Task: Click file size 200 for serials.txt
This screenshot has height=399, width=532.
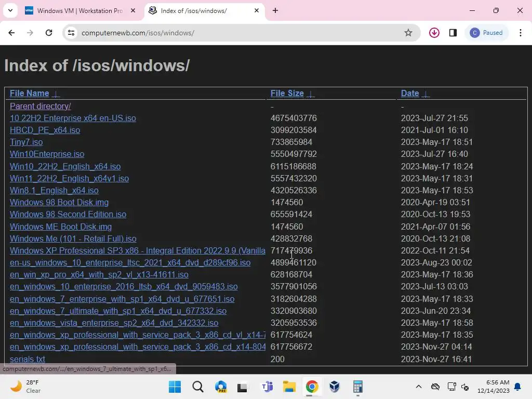Action: pos(277,359)
